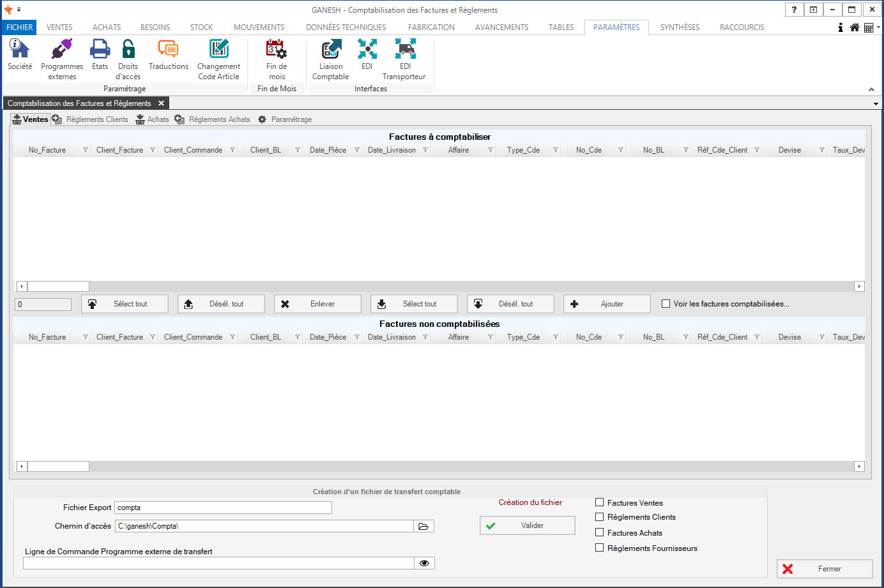This screenshot has width=884, height=588.
Task: Open the Société settings icon
Action: coord(19,49)
